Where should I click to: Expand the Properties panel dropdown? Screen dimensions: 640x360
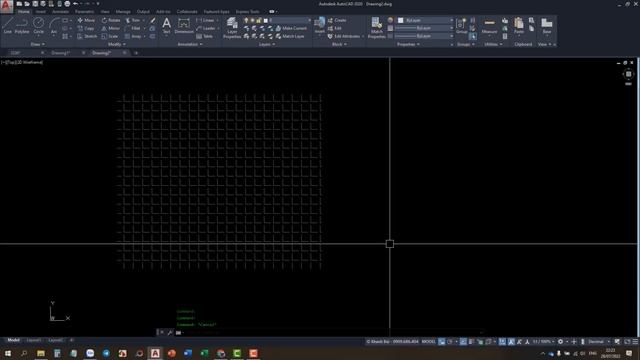(x=408, y=44)
